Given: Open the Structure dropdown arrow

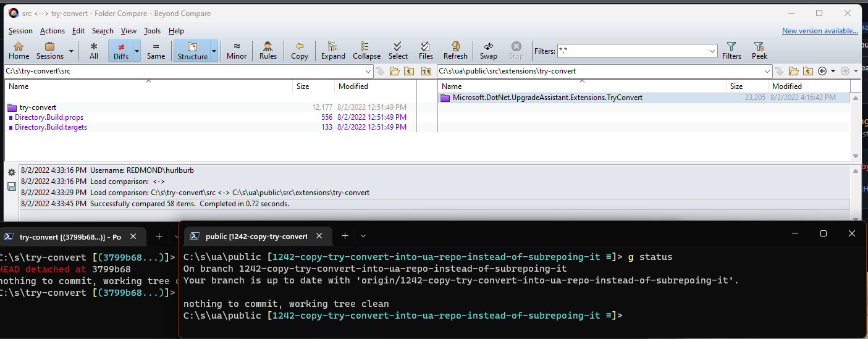Looking at the screenshot, I should tap(214, 51).
